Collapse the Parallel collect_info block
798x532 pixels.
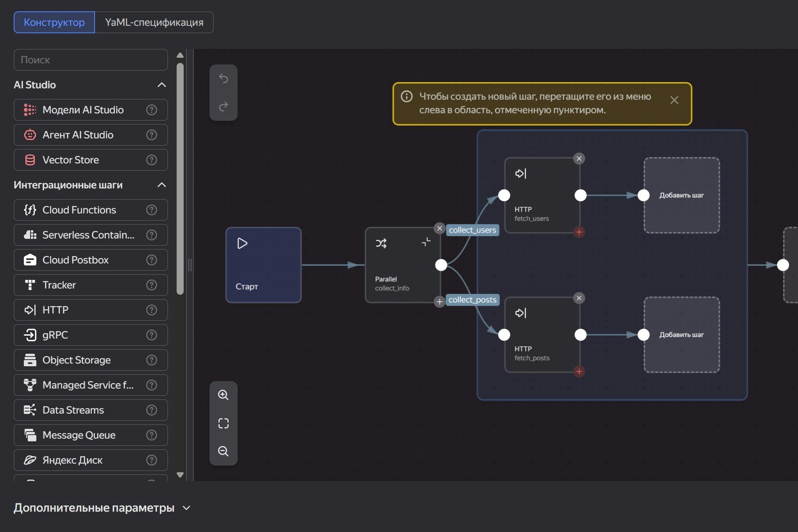[426, 242]
